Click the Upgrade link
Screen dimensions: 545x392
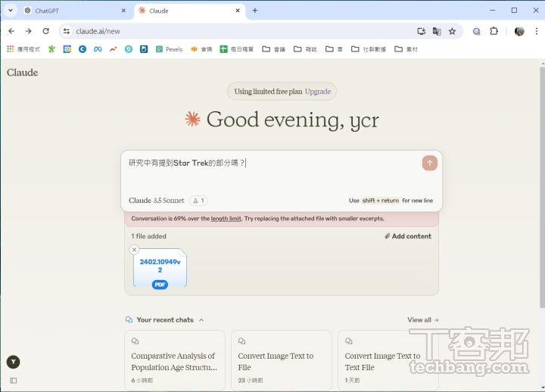click(x=318, y=92)
